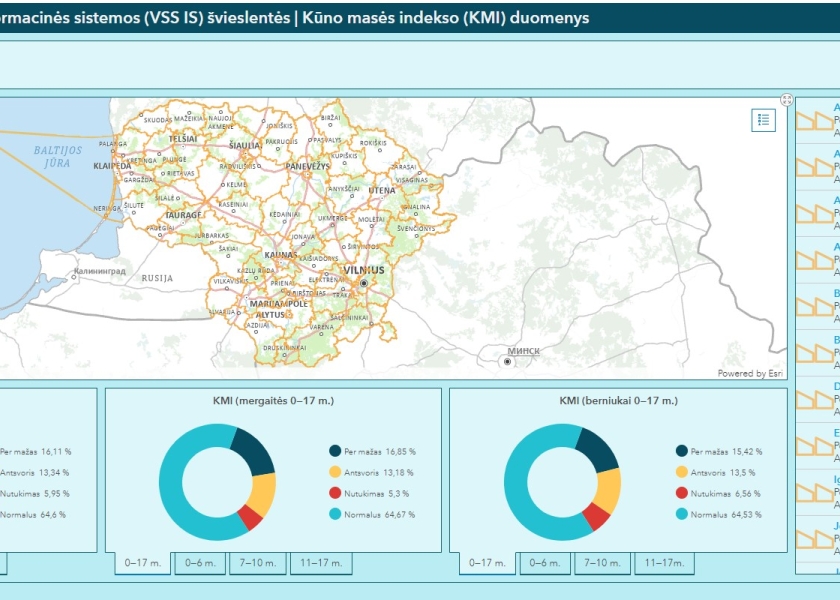Expand the map to full screen
This screenshot has height=600, width=840.
point(786,100)
